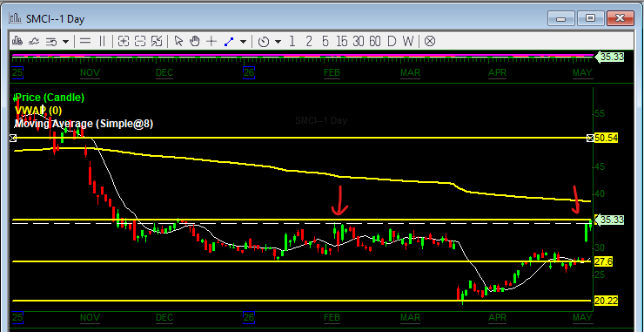This screenshot has height=332, width=644.
Task: Click the APR label on bottom date axis
Action: pyautogui.click(x=497, y=317)
